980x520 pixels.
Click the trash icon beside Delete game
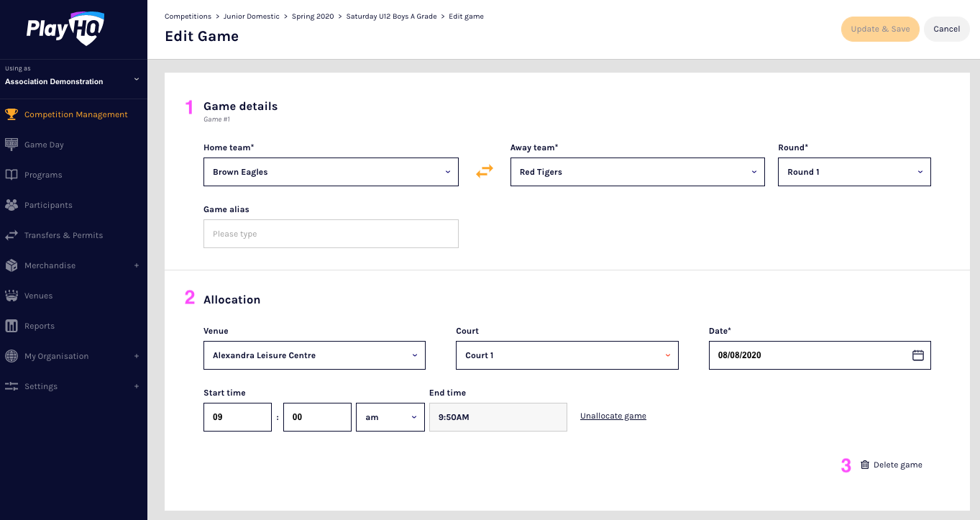coord(865,465)
